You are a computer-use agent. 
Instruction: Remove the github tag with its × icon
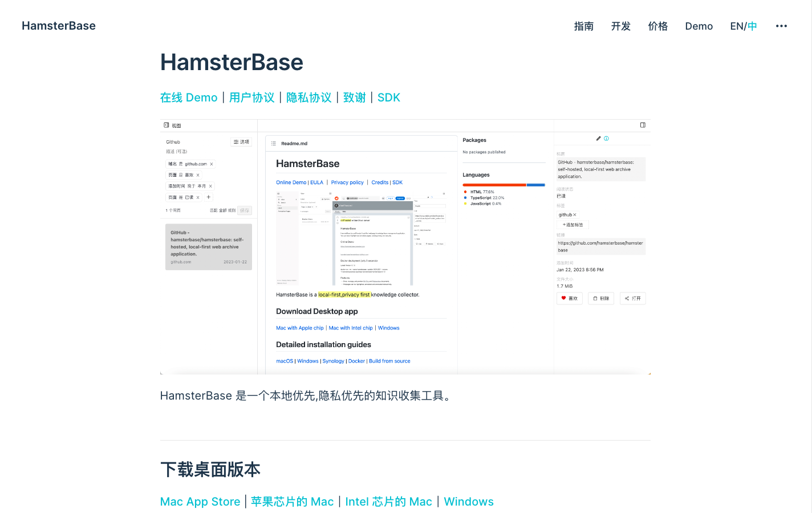574,215
